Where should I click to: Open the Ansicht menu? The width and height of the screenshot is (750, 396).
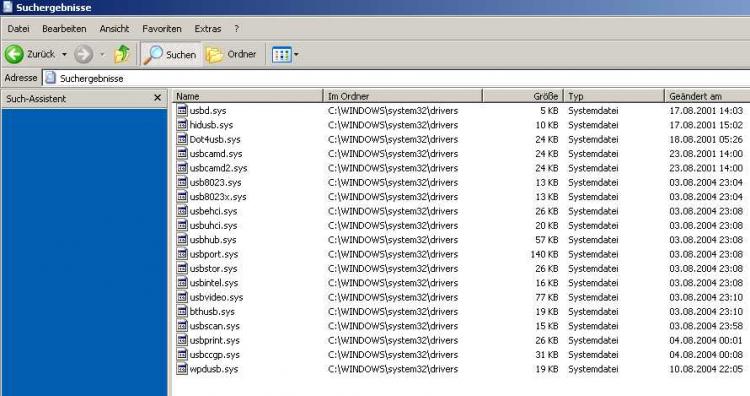[114, 29]
